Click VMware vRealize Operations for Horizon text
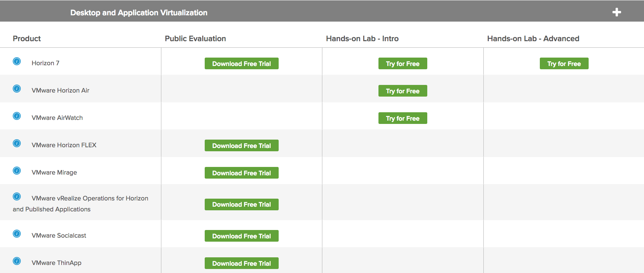The image size is (644, 273). point(80,204)
